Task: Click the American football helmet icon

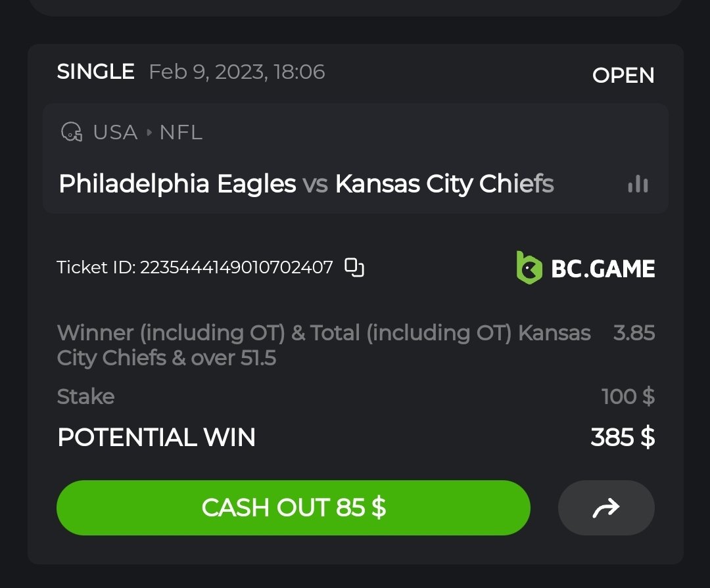Action: (72, 132)
